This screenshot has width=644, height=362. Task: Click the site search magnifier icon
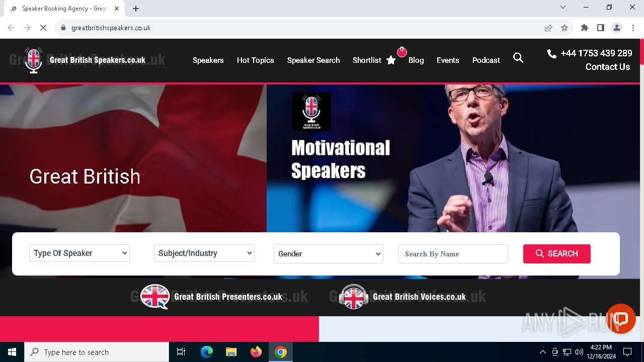(x=518, y=58)
